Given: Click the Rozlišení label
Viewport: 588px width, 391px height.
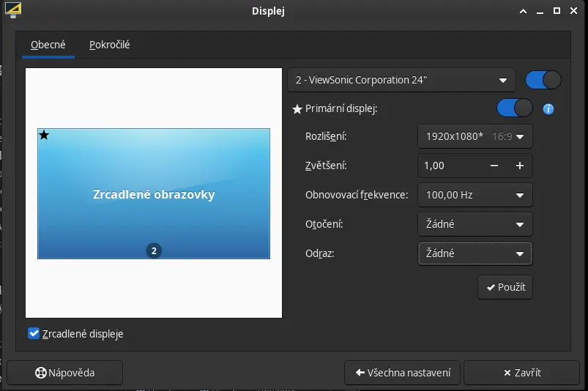Looking at the screenshot, I should [326, 136].
